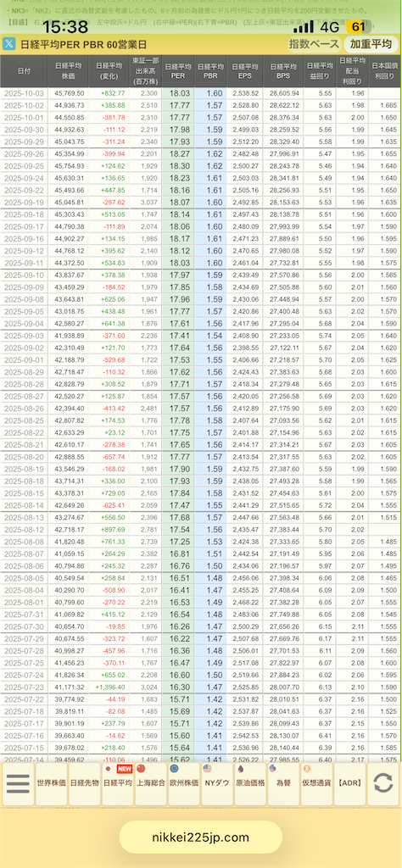Open the 世界株価 tab

pyautogui.click(x=52, y=784)
